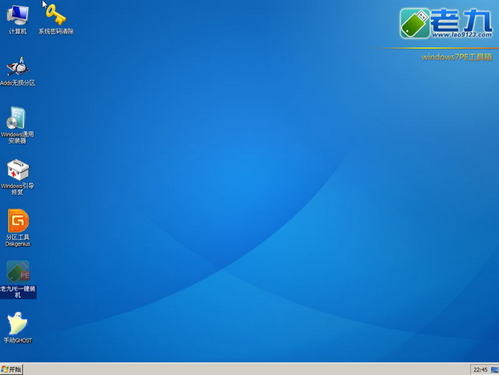
Task: Click the 手动GHOST text label
Action: 18,340
